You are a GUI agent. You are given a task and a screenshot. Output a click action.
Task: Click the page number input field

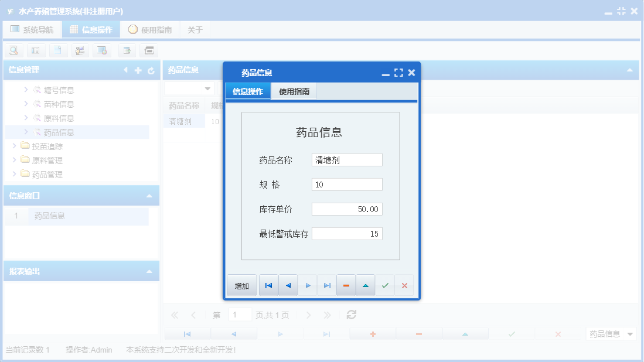[240, 315]
